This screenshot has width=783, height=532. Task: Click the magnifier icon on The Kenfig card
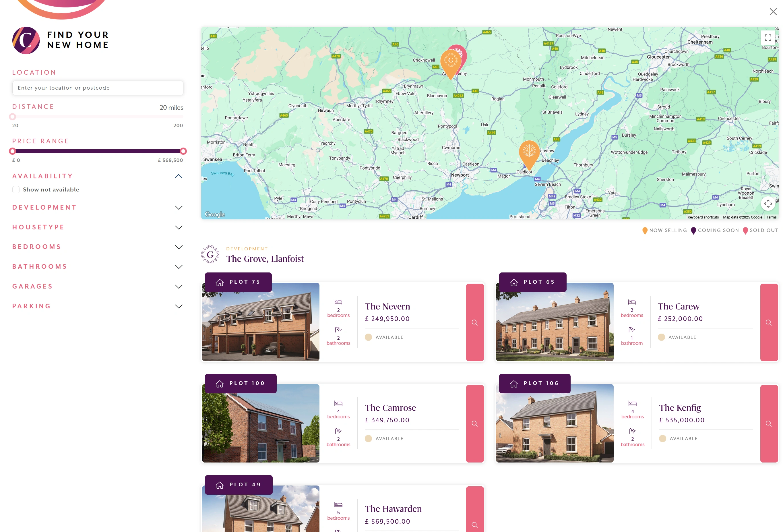(769, 424)
